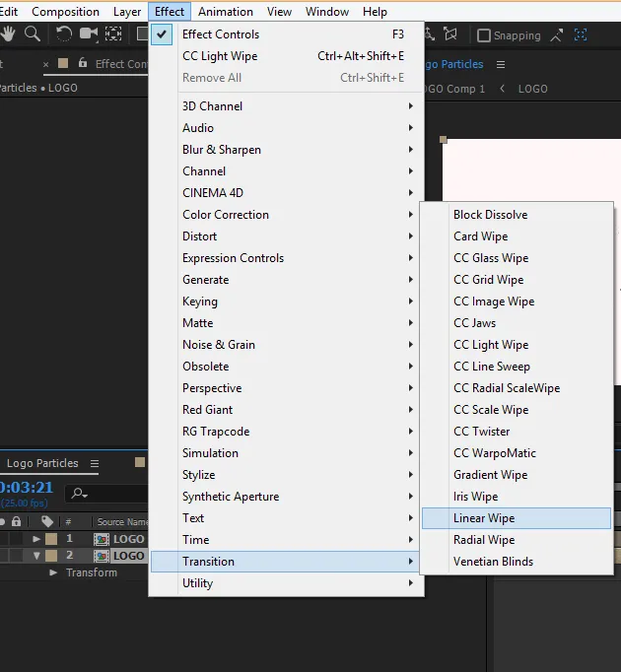Select the Hand tool in toolbar

[x=8, y=34]
